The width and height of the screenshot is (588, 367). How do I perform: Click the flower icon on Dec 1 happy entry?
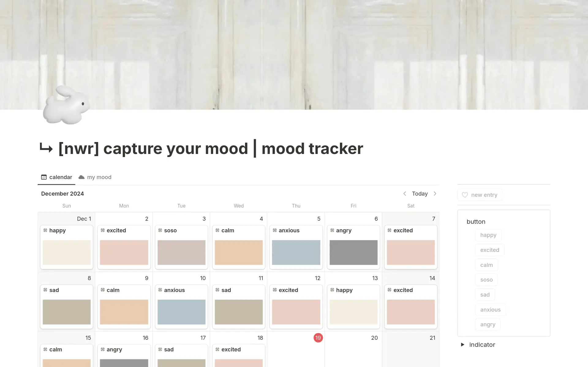[x=45, y=230]
